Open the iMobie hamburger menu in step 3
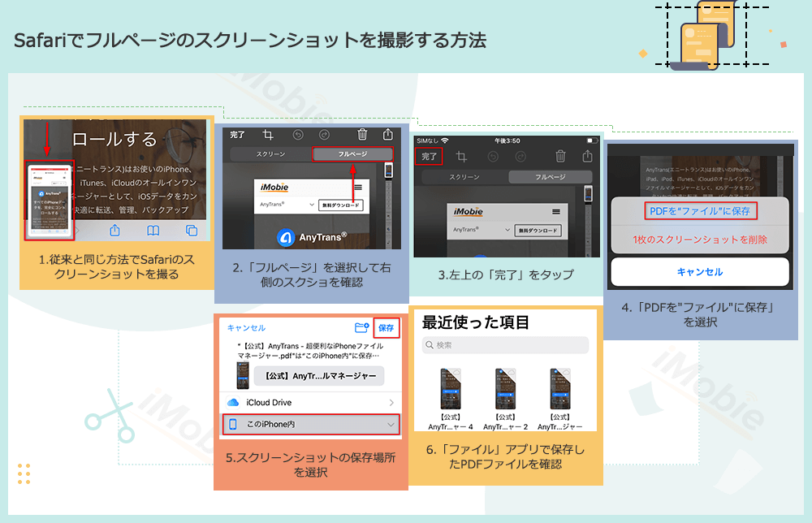This screenshot has height=523, width=812. 556,212
